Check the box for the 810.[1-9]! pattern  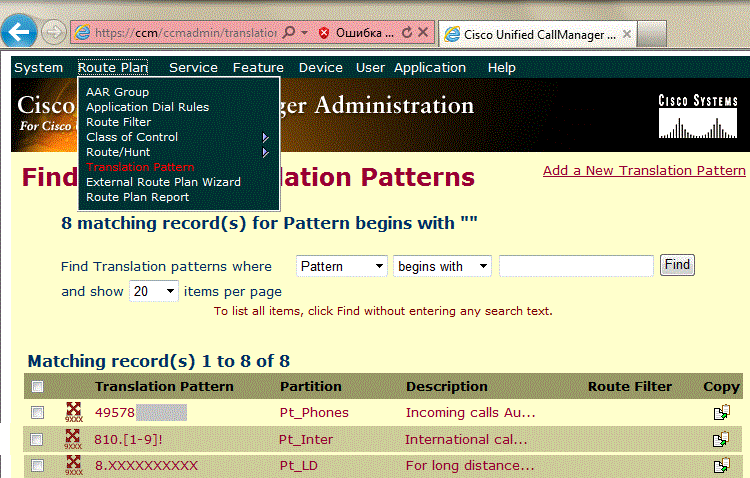(38, 439)
